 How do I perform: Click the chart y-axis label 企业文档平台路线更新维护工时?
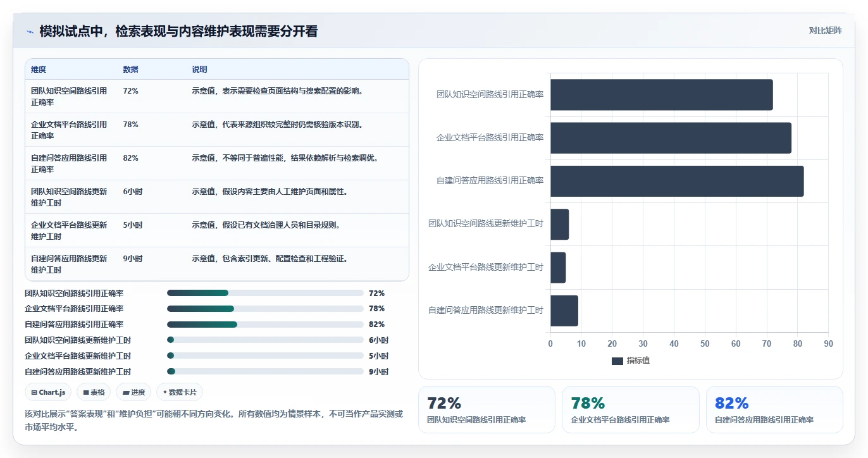click(486, 268)
